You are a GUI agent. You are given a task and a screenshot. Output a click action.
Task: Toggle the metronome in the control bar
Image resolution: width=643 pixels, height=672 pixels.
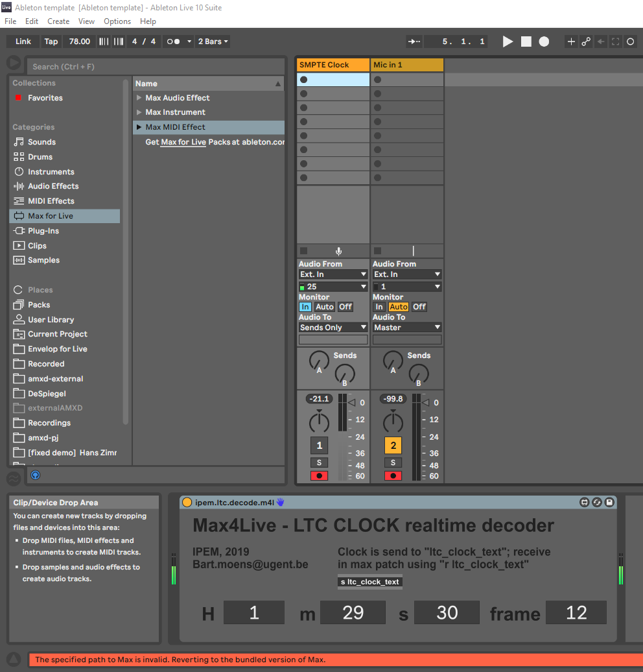pyautogui.click(x=174, y=42)
